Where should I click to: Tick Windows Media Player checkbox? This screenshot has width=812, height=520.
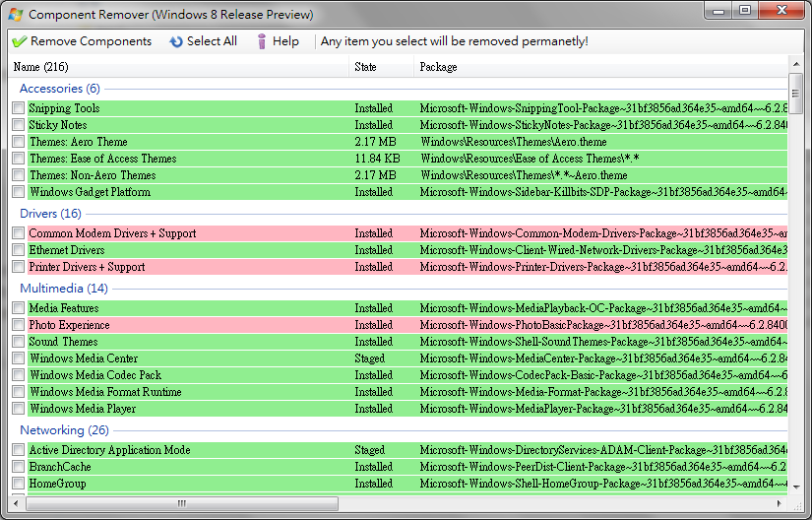coord(19,408)
